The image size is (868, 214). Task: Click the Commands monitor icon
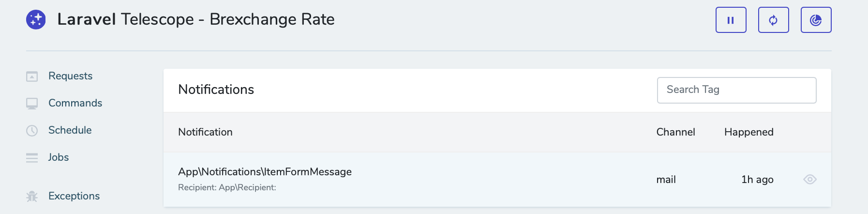(32, 104)
